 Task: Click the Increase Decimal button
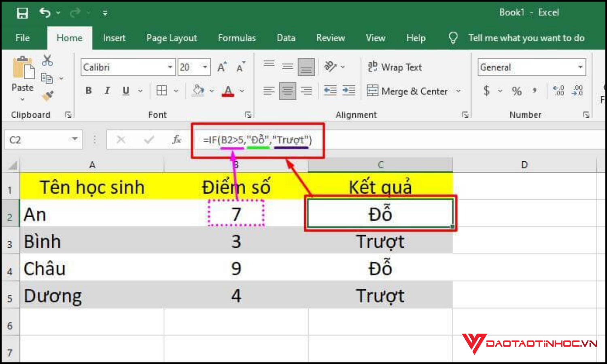(x=558, y=91)
